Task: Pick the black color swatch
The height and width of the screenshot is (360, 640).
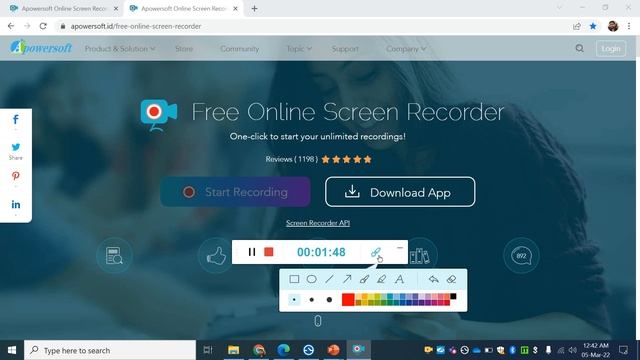Action: tap(453, 296)
